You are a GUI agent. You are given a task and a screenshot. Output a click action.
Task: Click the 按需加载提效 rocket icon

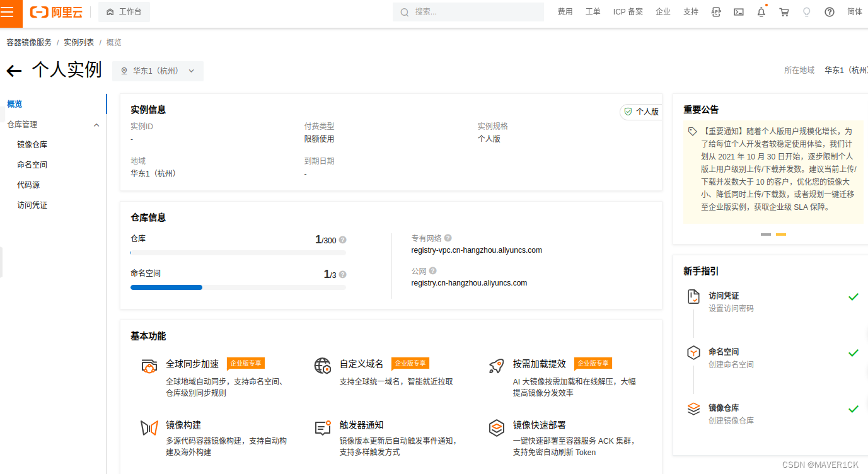pyautogui.click(x=496, y=366)
